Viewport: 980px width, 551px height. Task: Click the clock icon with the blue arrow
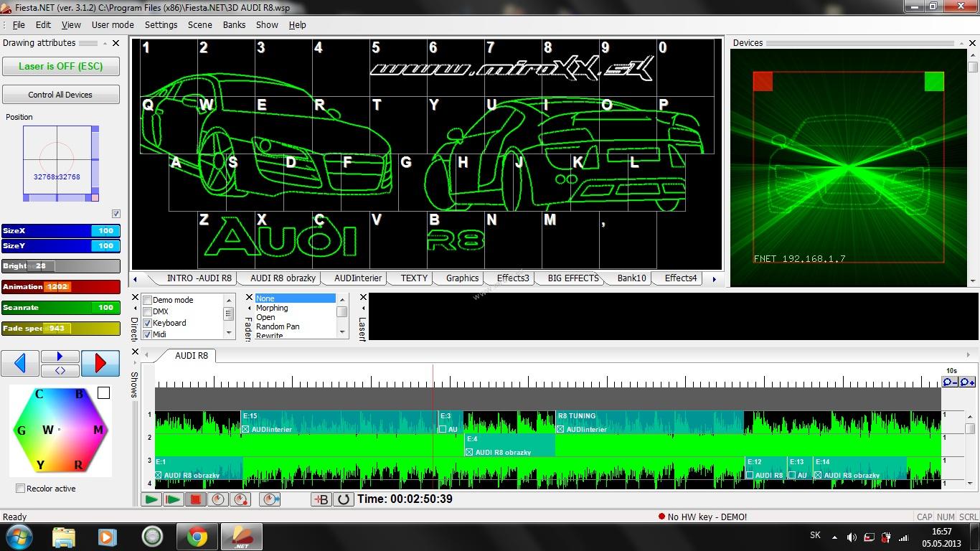(270, 499)
